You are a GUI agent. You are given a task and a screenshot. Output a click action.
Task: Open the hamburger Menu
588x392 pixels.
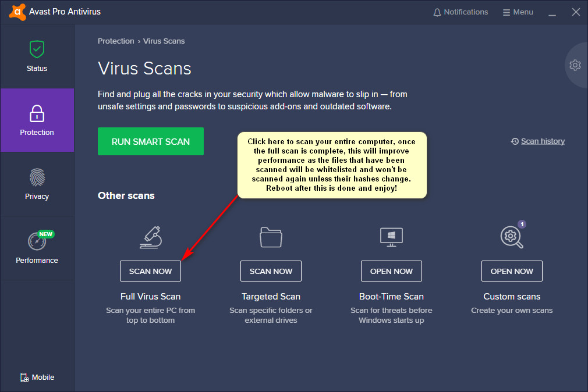(x=518, y=12)
